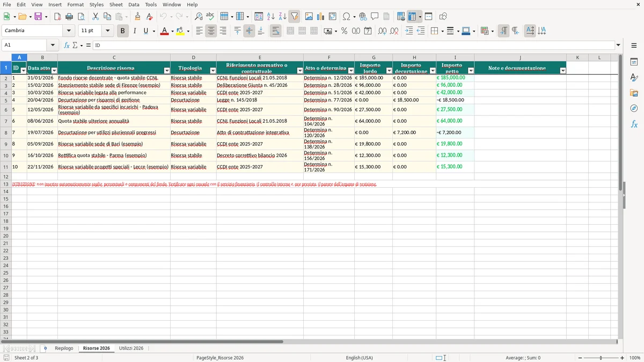Screen dimensions: 644x362
Task: Toggle Align Left
Action: 199,31
